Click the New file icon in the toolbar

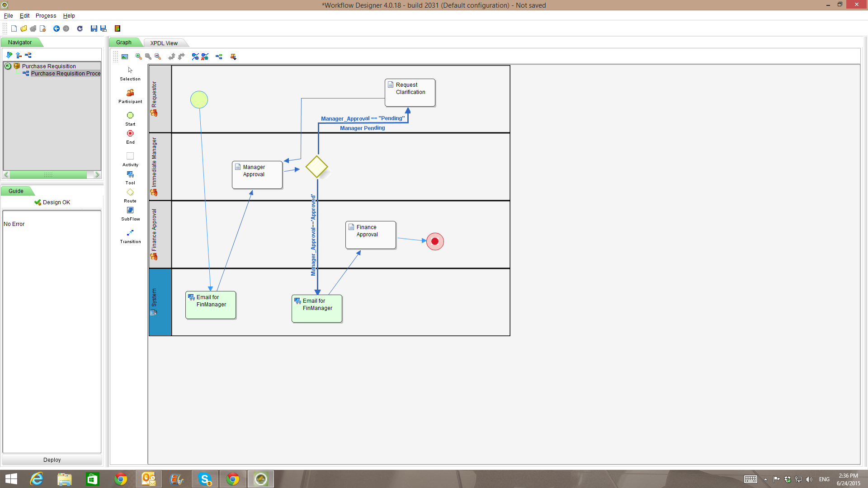point(14,28)
